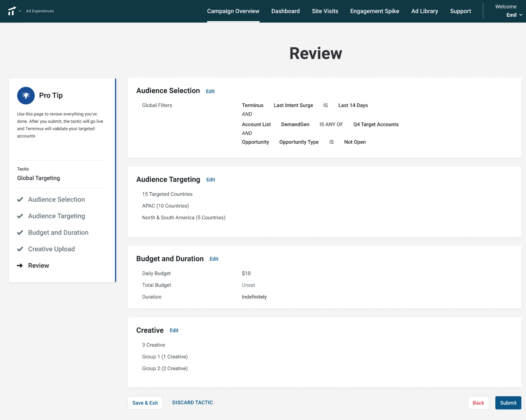Go to the Site Visits tab
Image resolution: width=526 pixels, height=420 pixels.
(x=325, y=11)
